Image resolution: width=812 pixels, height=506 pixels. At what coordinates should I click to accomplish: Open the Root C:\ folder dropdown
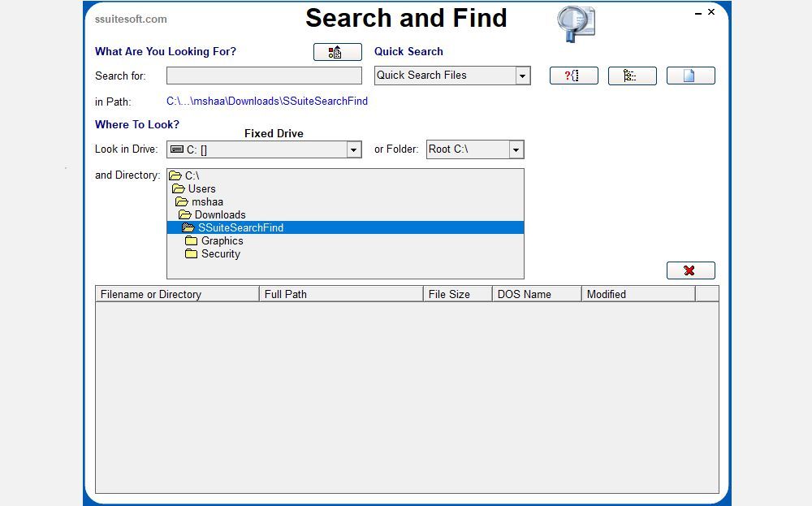[x=516, y=149]
